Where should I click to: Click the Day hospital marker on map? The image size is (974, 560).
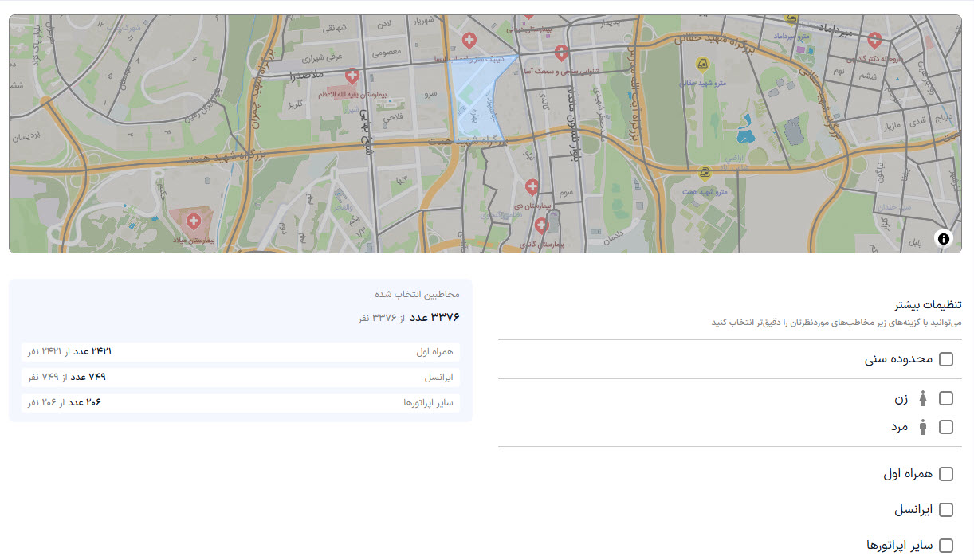coord(532,187)
